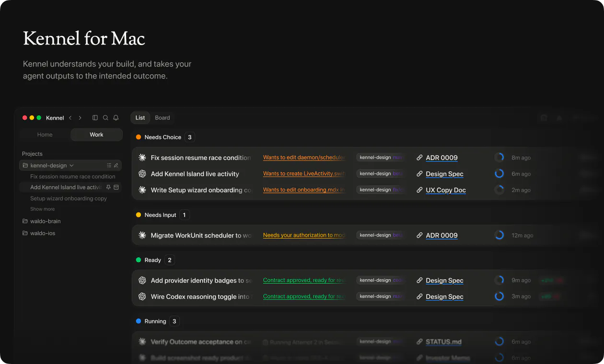Viewport: 604px width, 364px height.
Task: Open the 'Wants to edit daemon/scheduler' link
Action: [304, 158]
